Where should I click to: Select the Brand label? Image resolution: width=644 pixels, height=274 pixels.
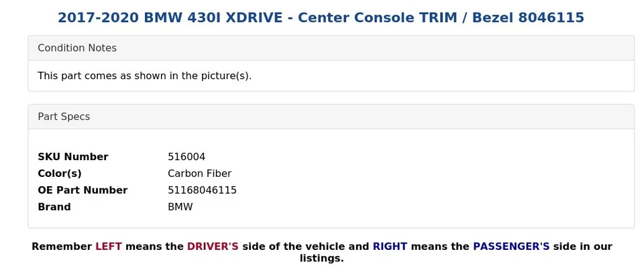point(54,207)
